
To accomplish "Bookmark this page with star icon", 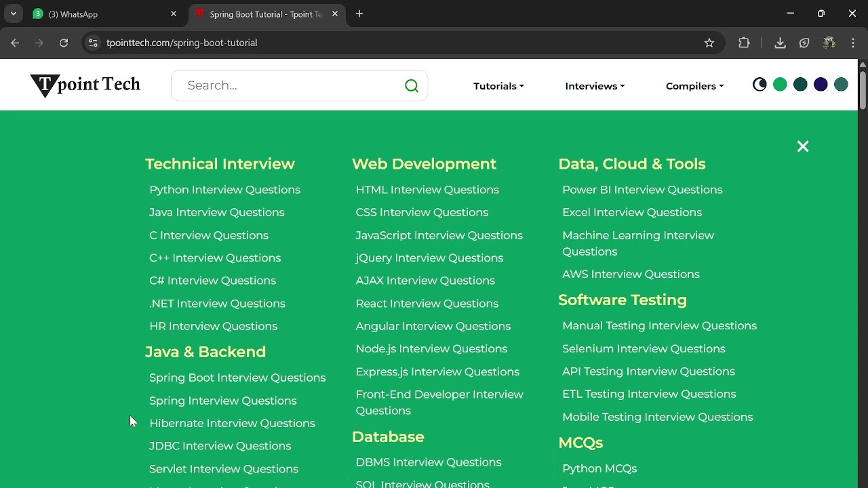I will [709, 43].
